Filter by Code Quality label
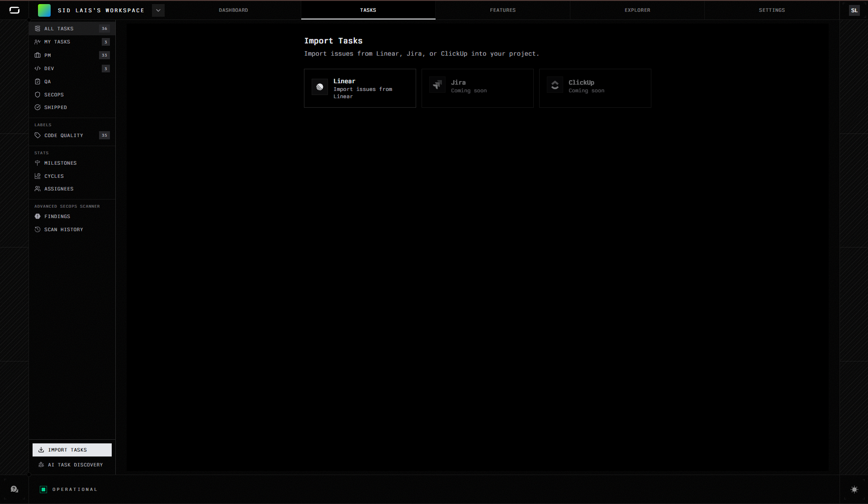This screenshot has width=868, height=504. coord(63,135)
